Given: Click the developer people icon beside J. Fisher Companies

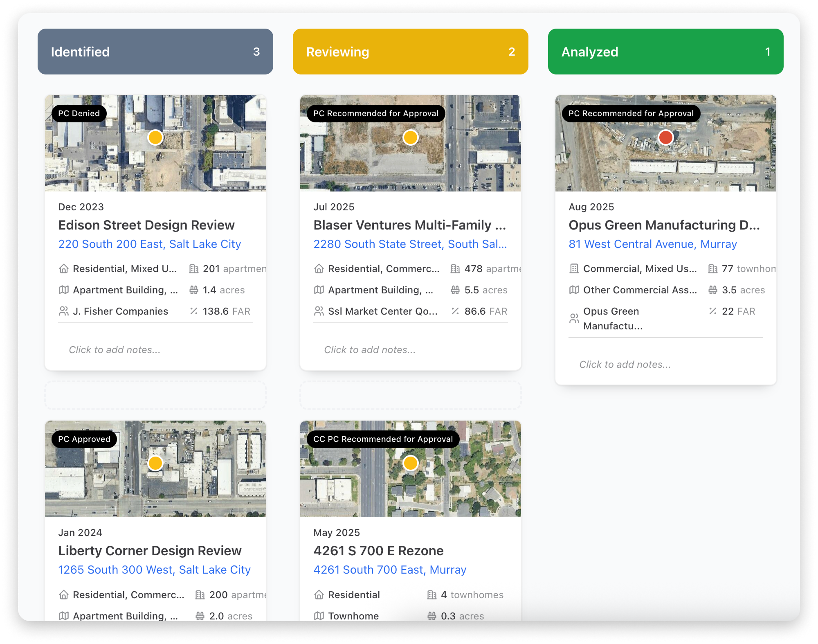Looking at the screenshot, I should (x=64, y=311).
